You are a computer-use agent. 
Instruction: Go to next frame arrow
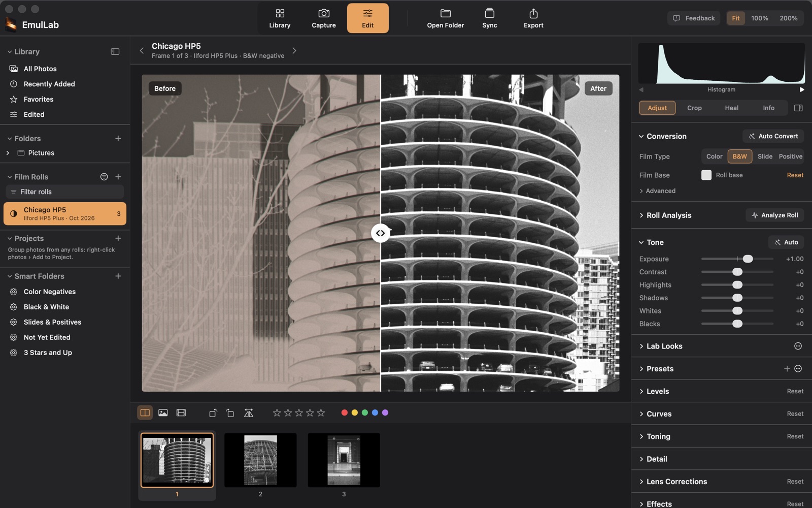294,51
